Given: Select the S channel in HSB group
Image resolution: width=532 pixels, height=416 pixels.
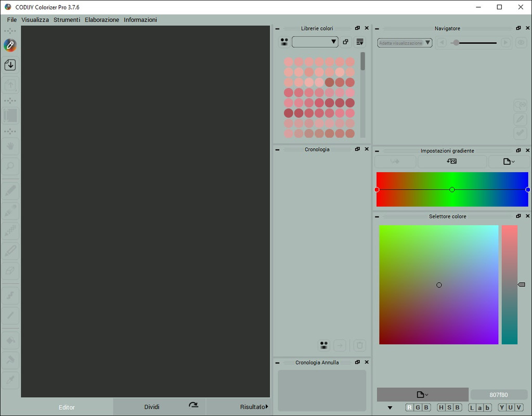Looking at the screenshot, I should [x=449, y=408].
